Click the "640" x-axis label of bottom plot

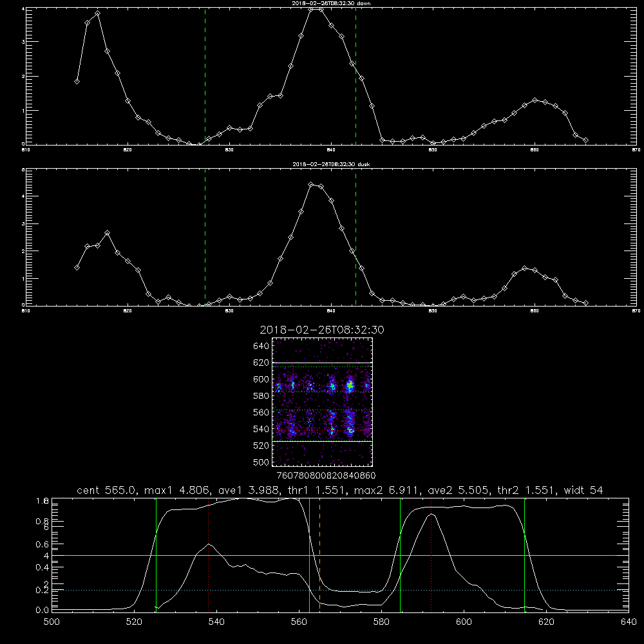tap(629, 622)
